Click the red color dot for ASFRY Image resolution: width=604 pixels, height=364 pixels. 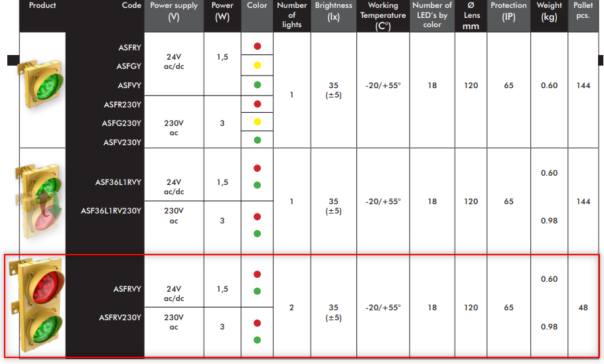(x=258, y=47)
